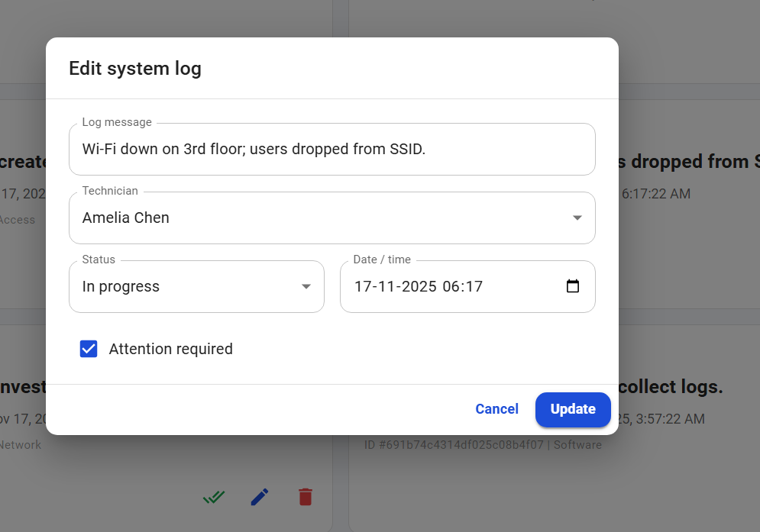Focus the Log message text field
760x532 pixels.
click(x=331, y=150)
